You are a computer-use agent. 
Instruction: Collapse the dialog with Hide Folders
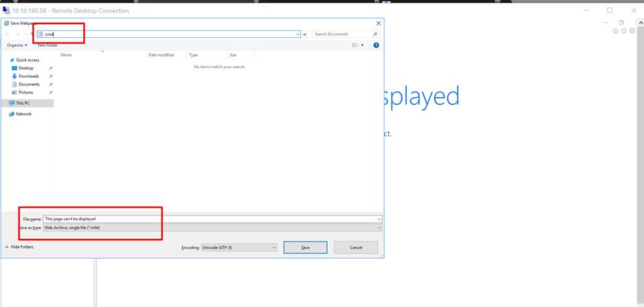coord(19,246)
